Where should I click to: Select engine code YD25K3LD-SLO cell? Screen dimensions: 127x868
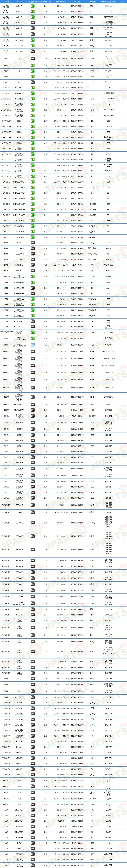(108, 352)
